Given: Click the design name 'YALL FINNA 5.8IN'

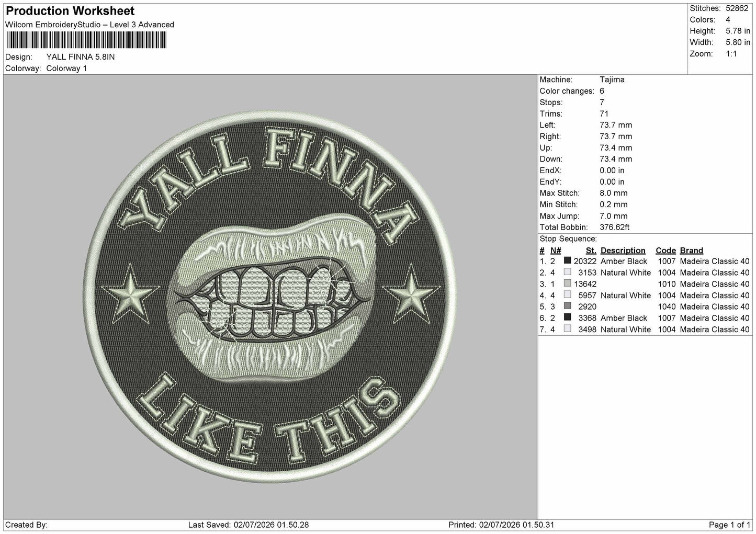Looking at the screenshot, I should click(x=80, y=56).
